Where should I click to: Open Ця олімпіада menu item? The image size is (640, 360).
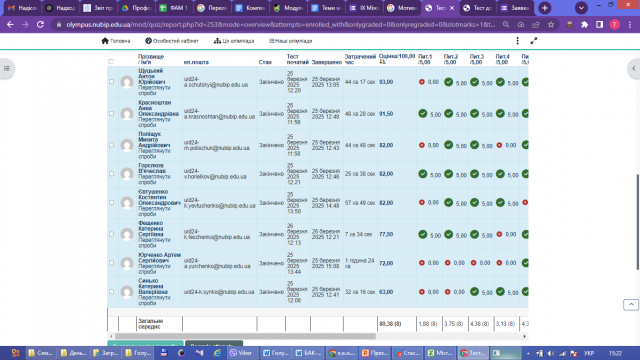(234, 41)
